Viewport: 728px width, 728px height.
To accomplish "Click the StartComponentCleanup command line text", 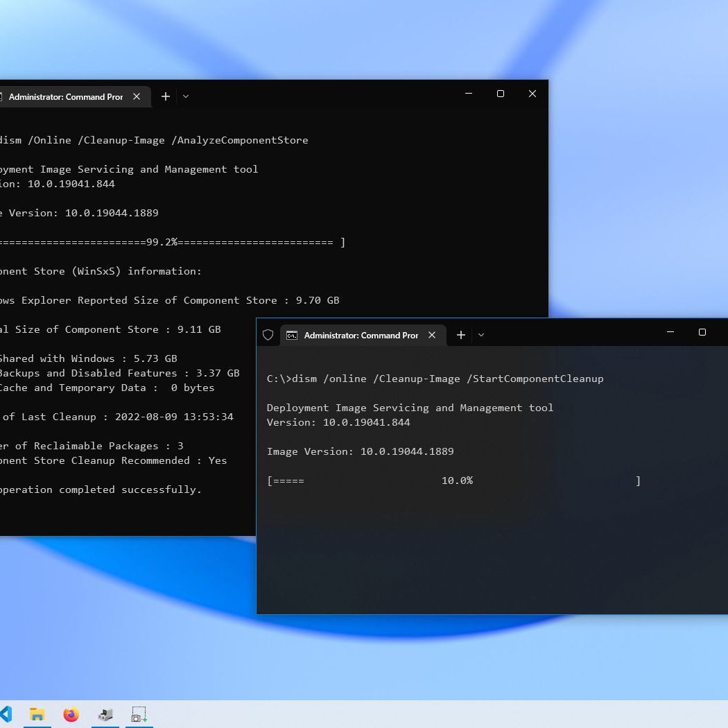I will click(x=435, y=379).
